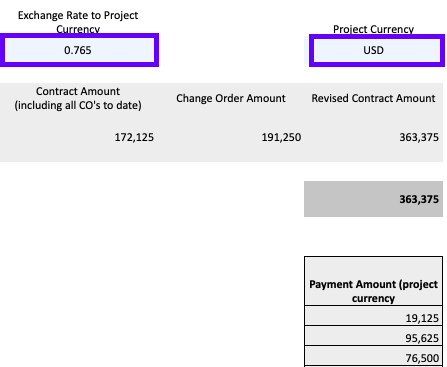Select the payment amount cell 95,625

click(x=373, y=336)
